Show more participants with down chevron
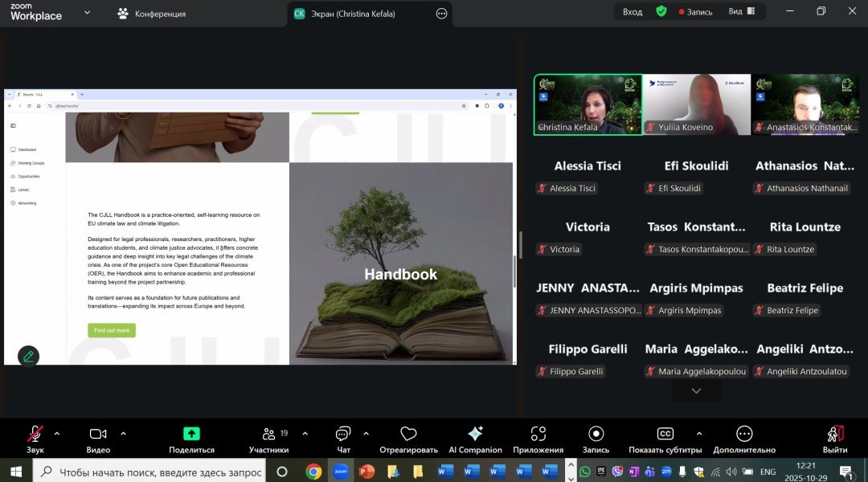 696,391
